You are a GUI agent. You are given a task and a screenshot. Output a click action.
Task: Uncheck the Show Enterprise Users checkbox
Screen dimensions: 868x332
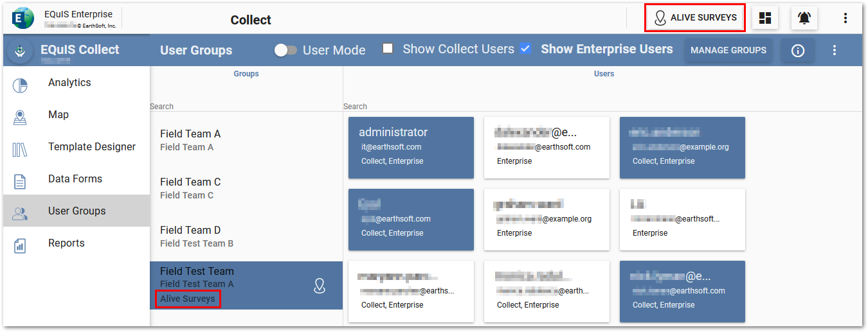point(525,49)
